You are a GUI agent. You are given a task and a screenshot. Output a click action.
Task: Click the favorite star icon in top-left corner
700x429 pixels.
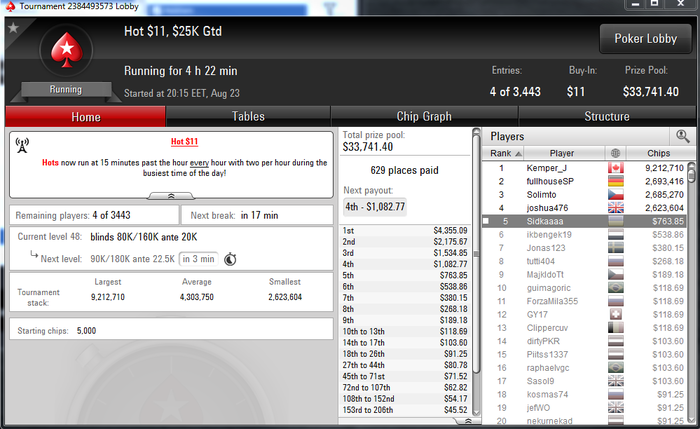[13, 28]
